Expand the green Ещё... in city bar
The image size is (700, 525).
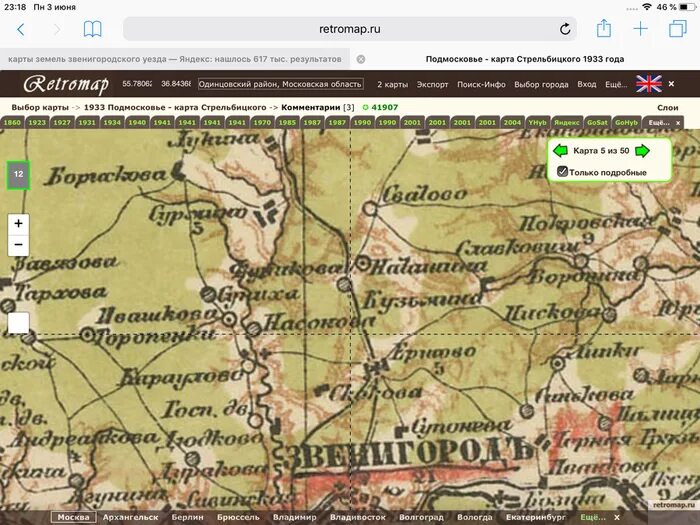click(593, 517)
